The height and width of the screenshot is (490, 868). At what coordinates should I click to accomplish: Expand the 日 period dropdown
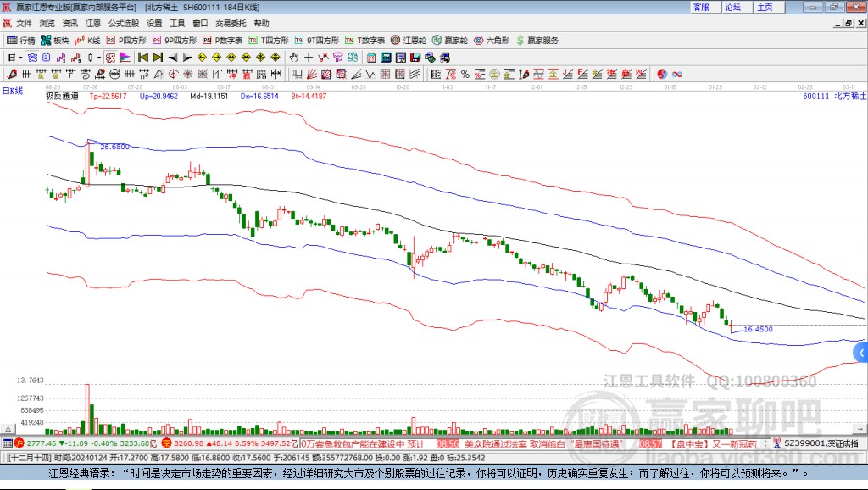20,58
